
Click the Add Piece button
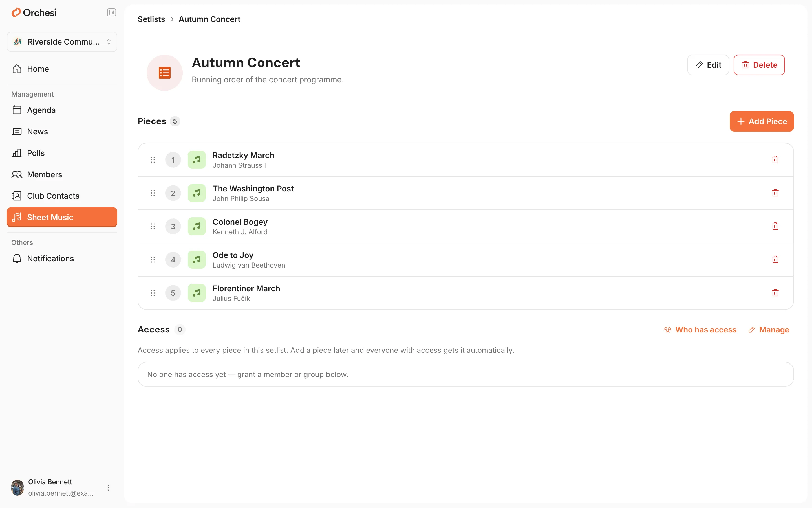click(762, 121)
